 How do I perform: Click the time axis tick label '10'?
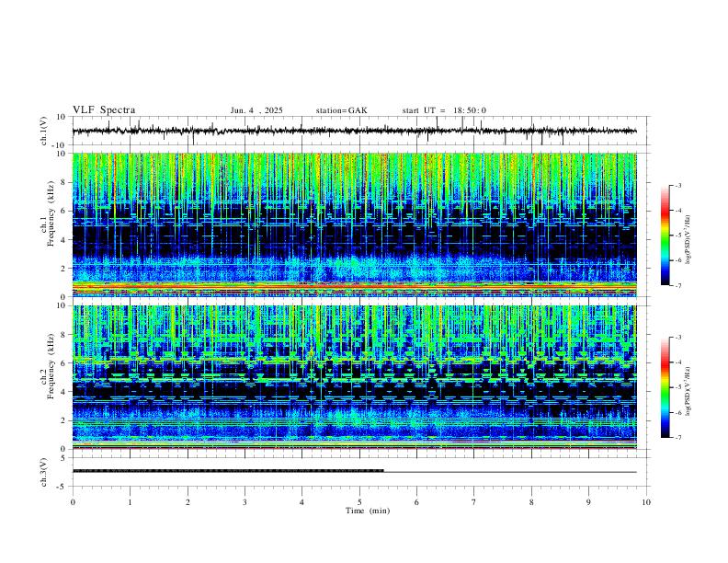click(646, 502)
